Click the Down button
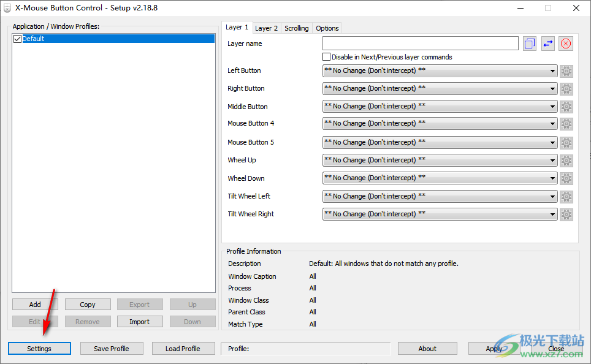591x364 pixels. 193,322
